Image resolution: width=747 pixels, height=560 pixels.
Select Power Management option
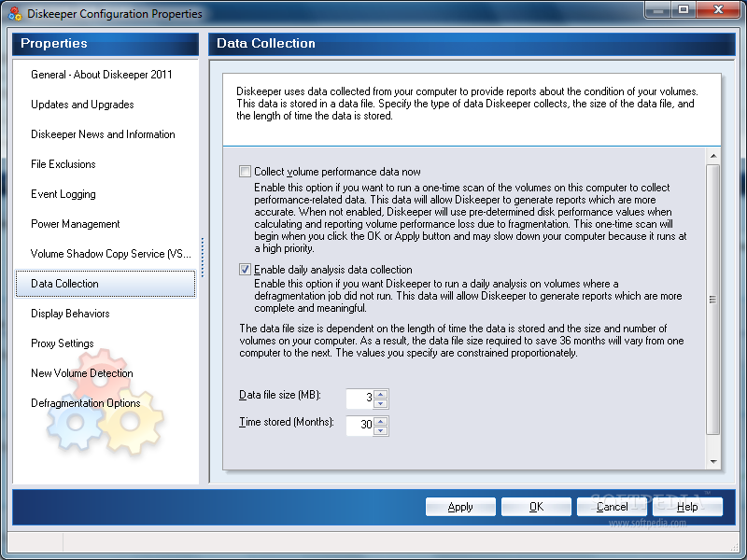[x=76, y=224]
